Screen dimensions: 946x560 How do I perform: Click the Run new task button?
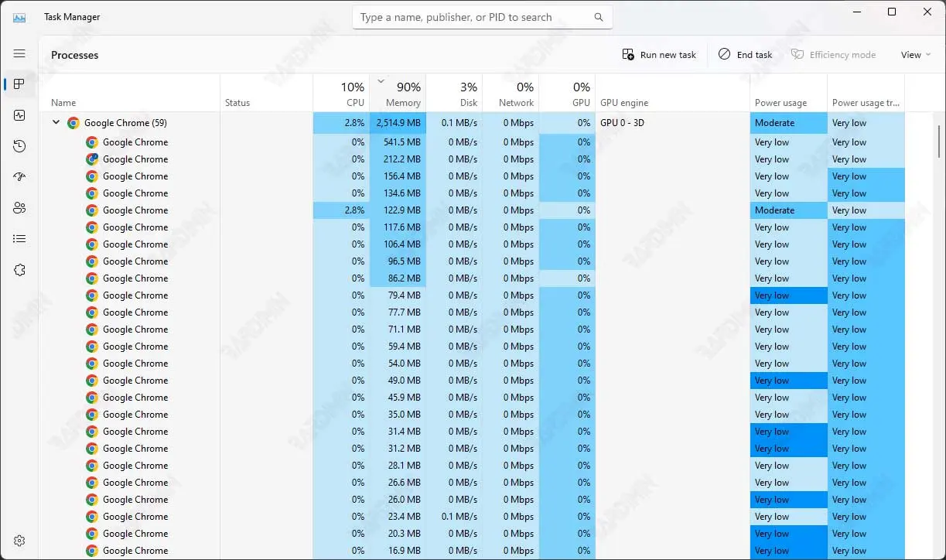tap(659, 55)
